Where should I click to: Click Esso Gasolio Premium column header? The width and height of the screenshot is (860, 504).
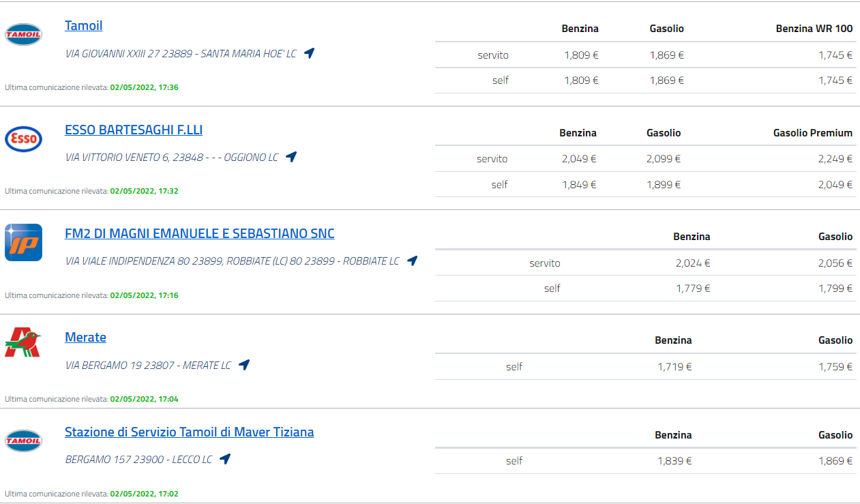pyautogui.click(x=812, y=133)
